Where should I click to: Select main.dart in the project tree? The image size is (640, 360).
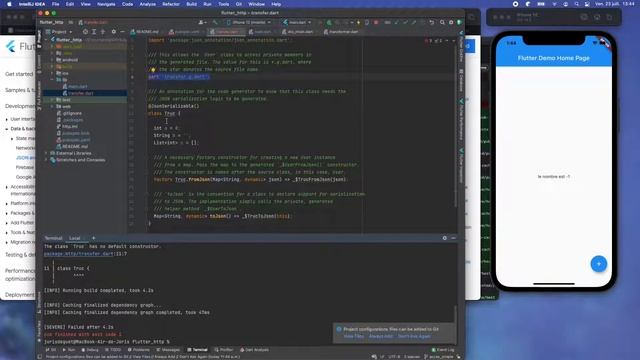point(75,86)
